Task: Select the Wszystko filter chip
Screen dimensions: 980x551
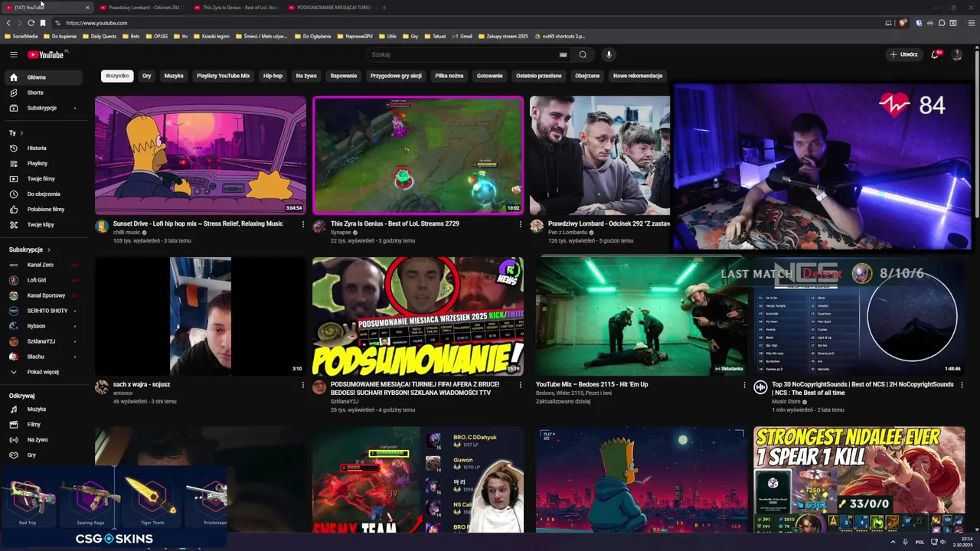Action: point(117,76)
